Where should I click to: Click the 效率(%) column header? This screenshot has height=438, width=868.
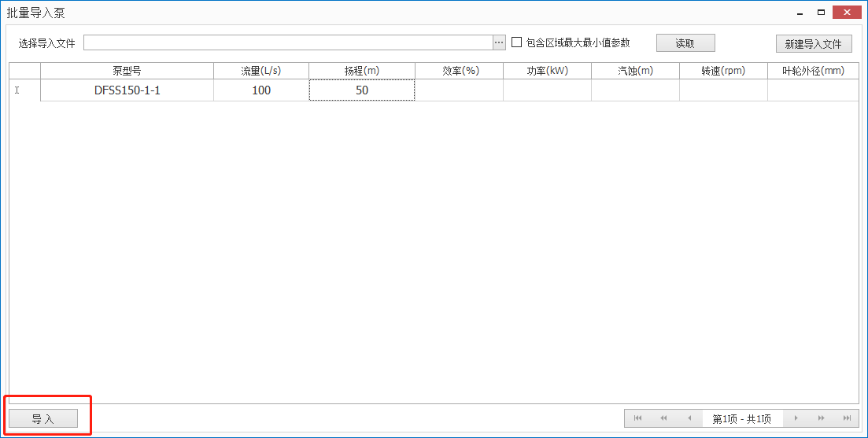[x=459, y=71]
